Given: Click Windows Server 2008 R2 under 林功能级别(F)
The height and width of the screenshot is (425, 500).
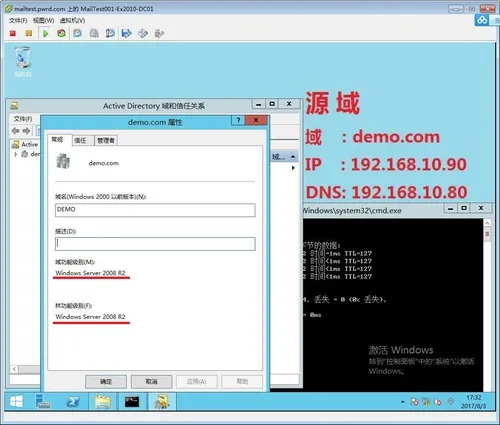Looking at the screenshot, I should (x=90, y=317).
